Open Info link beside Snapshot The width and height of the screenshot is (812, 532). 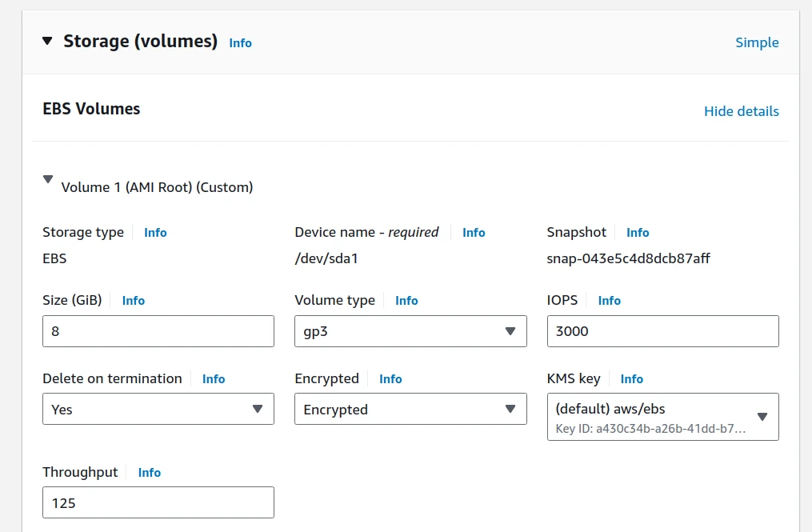[638, 233]
